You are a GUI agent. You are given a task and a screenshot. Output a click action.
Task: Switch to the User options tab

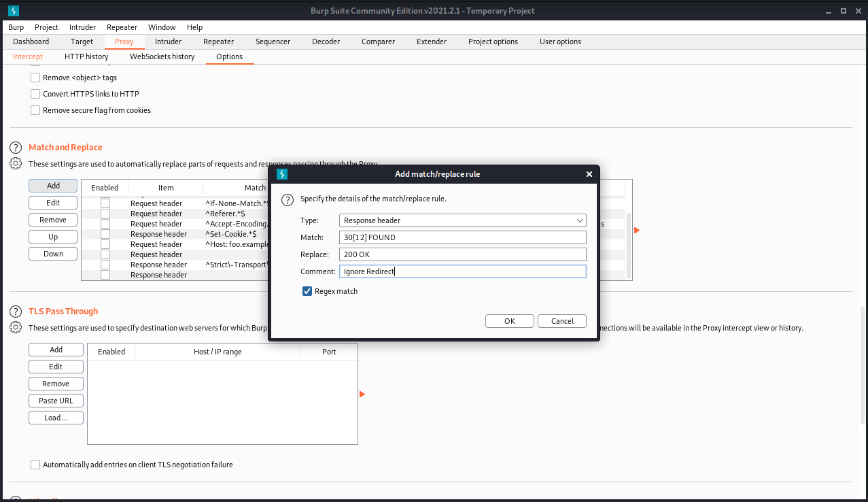tap(560, 41)
